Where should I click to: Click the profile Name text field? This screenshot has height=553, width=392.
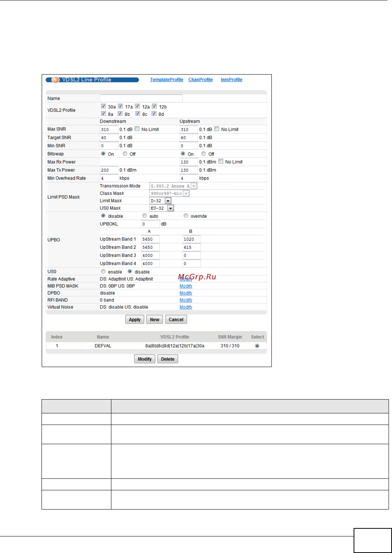(141, 98)
